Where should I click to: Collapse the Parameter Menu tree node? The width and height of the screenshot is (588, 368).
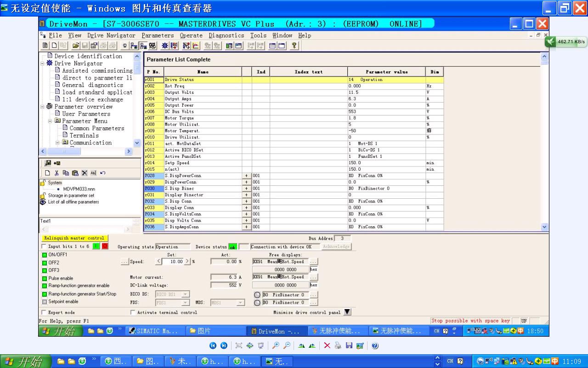coord(50,121)
